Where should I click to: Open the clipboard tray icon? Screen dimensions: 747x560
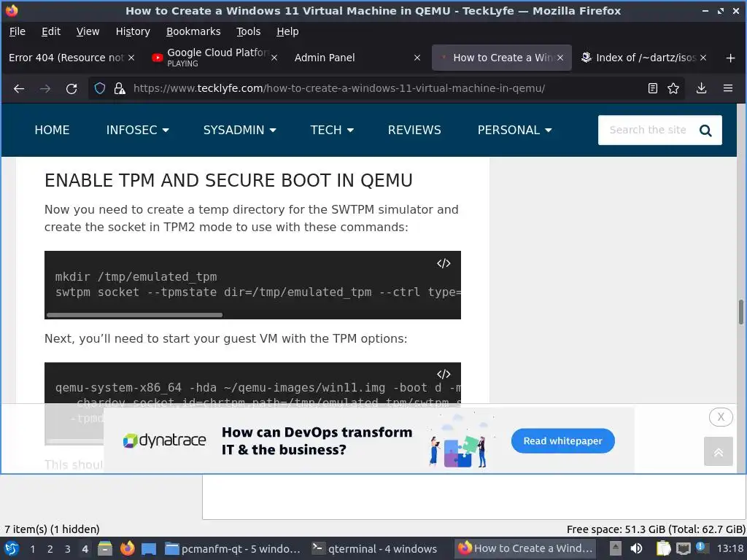(663, 548)
